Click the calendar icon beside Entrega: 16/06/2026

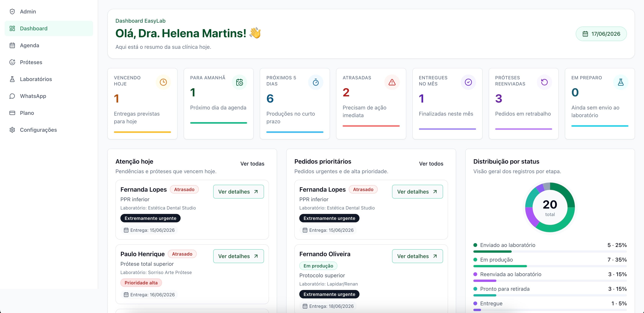click(x=126, y=295)
